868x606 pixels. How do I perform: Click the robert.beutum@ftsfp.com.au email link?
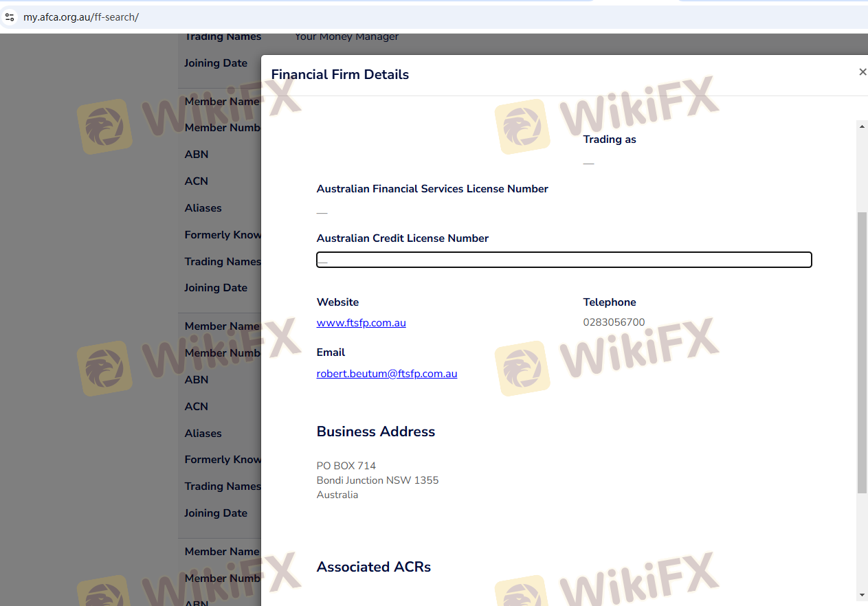[387, 374]
